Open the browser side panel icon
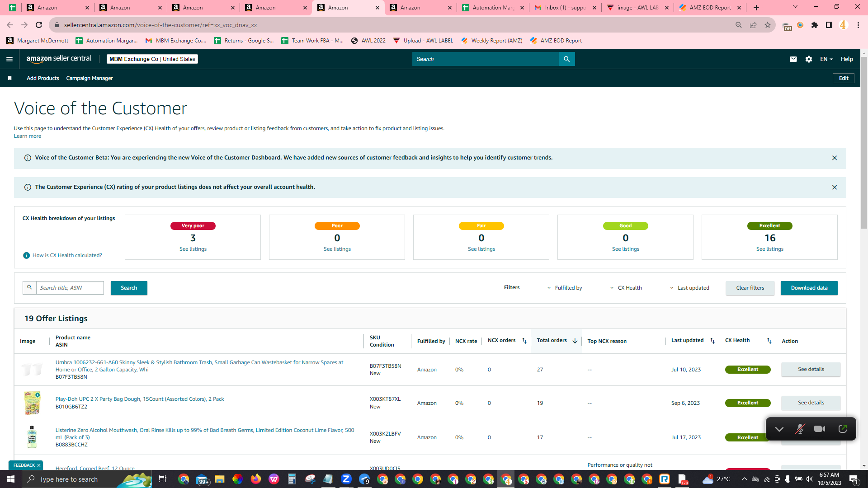The height and width of the screenshot is (488, 868). (x=829, y=25)
